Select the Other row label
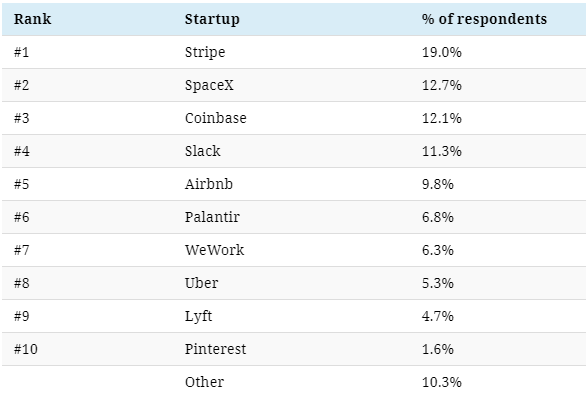Viewport: 586px width, 396px height. 204,382
